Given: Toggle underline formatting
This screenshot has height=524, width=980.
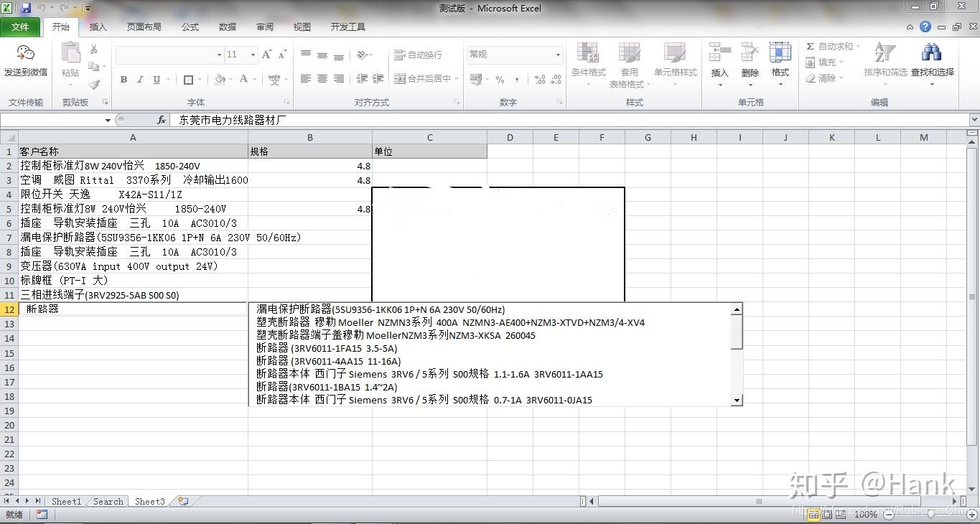Looking at the screenshot, I should 157,80.
